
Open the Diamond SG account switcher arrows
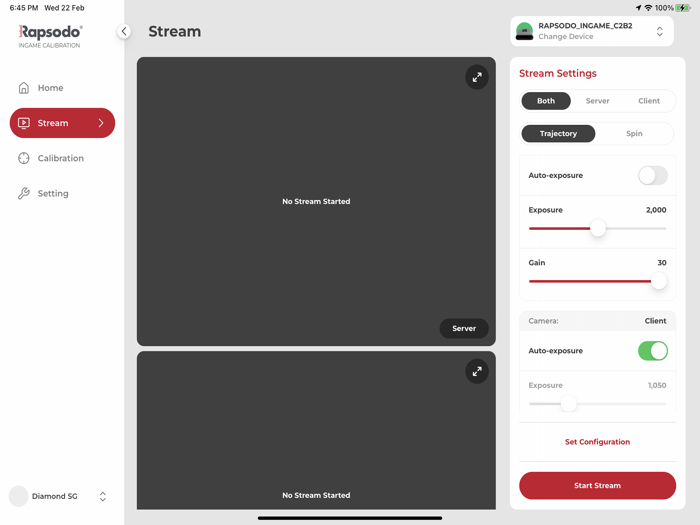click(x=103, y=496)
